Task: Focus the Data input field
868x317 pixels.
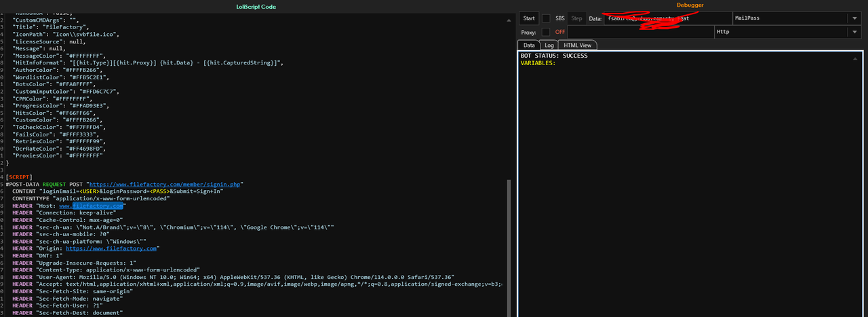Action: tap(667, 18)
